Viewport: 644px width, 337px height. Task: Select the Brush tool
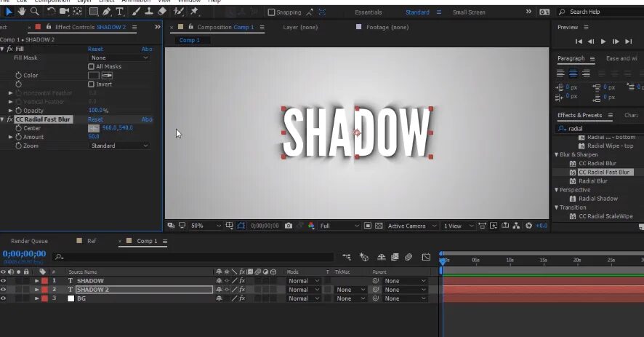(x=136, y=12)
